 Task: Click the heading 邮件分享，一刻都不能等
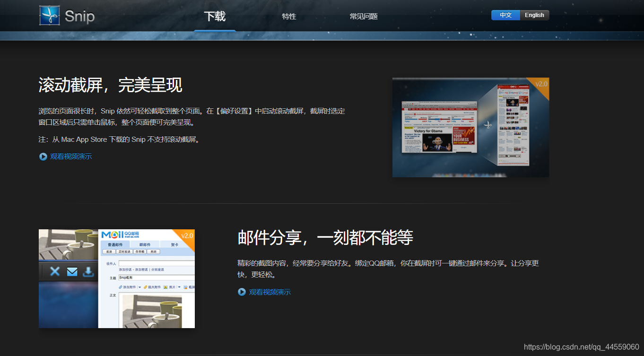click(325, 238)
